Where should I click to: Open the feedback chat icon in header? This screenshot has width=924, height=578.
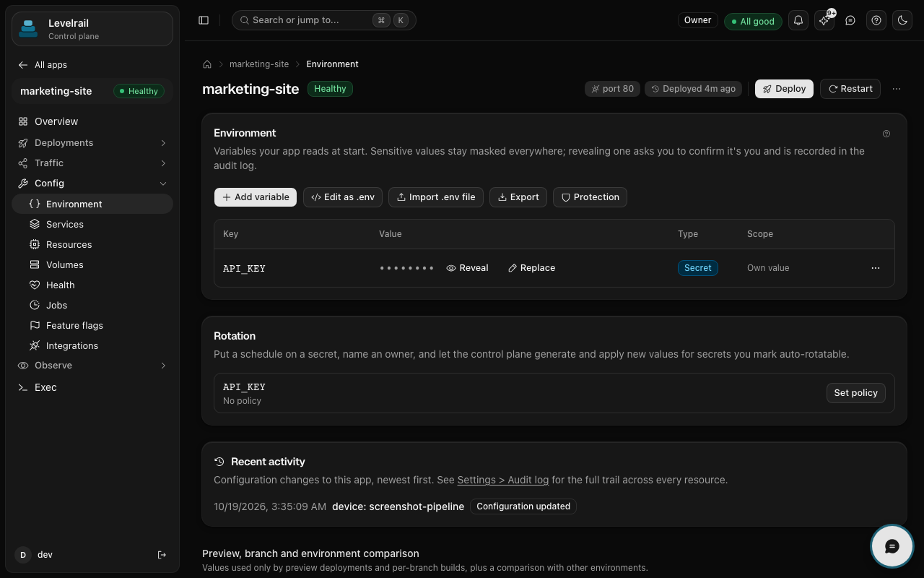click(850, 20)
